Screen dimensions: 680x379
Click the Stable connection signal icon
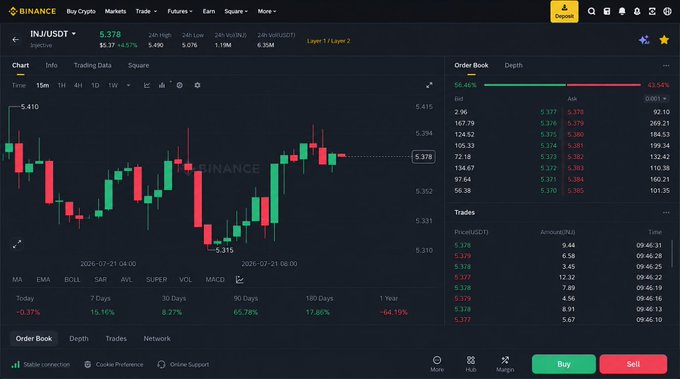point(16,364)
